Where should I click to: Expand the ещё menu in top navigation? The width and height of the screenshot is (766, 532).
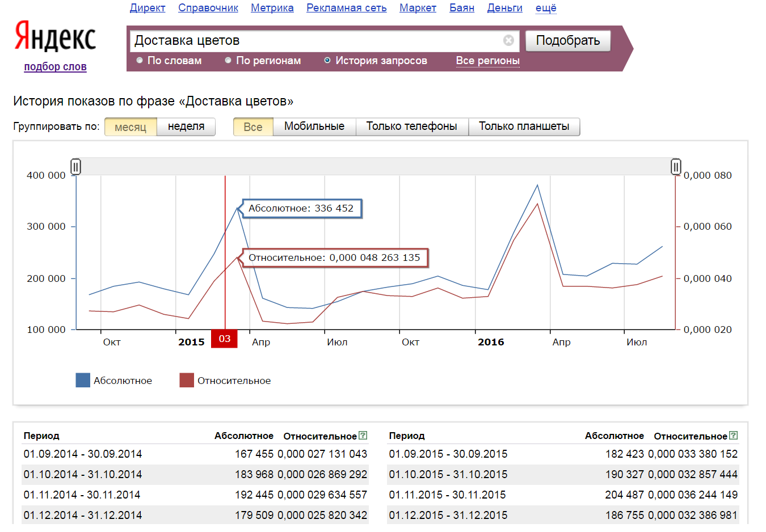pyautogui.click(x=545, y=8)
